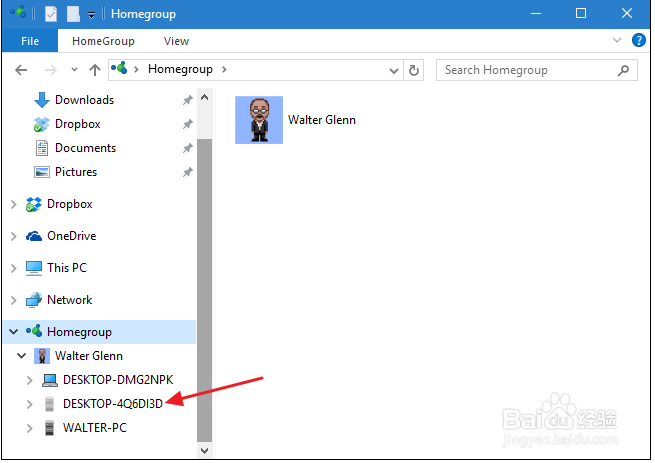655x463 pixels.
Task: Click the chevron after Homegroup breadcrumb
Action: (x=224, y=69)
